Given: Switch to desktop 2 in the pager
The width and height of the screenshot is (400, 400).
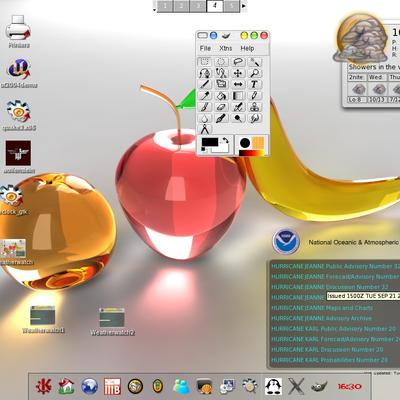Looking at the screenshot, I should tap(181, 6).
